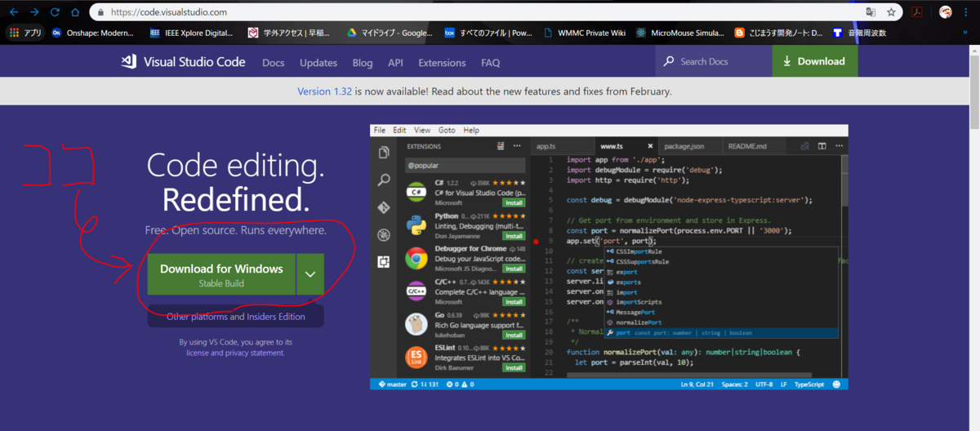
Task: Open the Blog nav item
Action: [x=363, y=63]
